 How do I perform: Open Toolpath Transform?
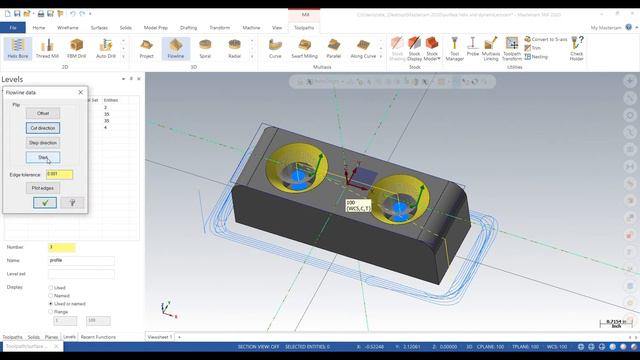512,49
